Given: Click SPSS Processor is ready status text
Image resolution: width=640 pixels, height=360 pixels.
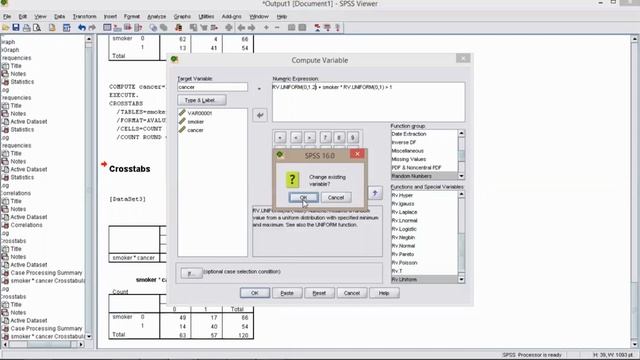Looking at the screenshot, I should 532,355.
